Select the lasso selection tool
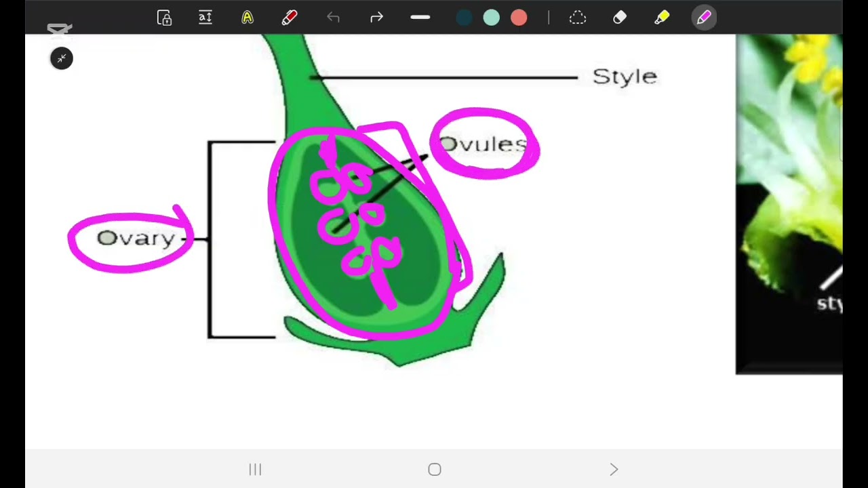This screenshot has height=488, width=868. coord(578,18)
